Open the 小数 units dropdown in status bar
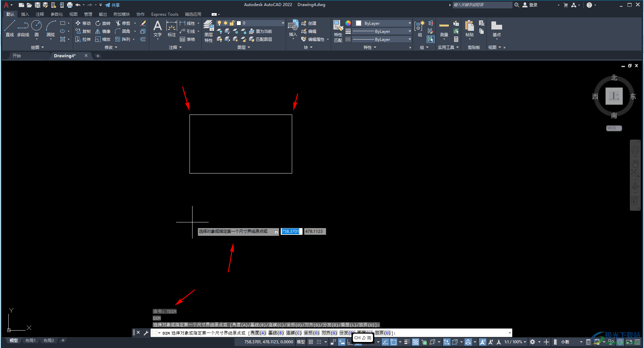The width and height of the screenshot is (644, 348). 572,342
